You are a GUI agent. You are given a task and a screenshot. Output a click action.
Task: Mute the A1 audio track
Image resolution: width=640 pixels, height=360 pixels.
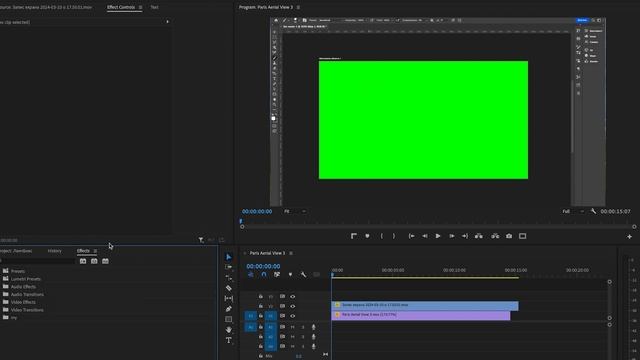pos(293,327)
